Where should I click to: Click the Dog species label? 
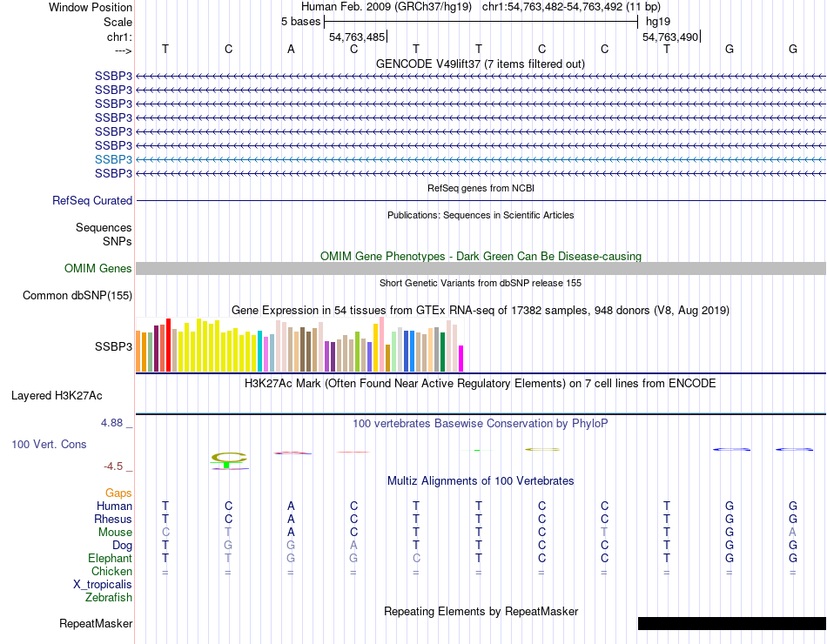point(122,546)
